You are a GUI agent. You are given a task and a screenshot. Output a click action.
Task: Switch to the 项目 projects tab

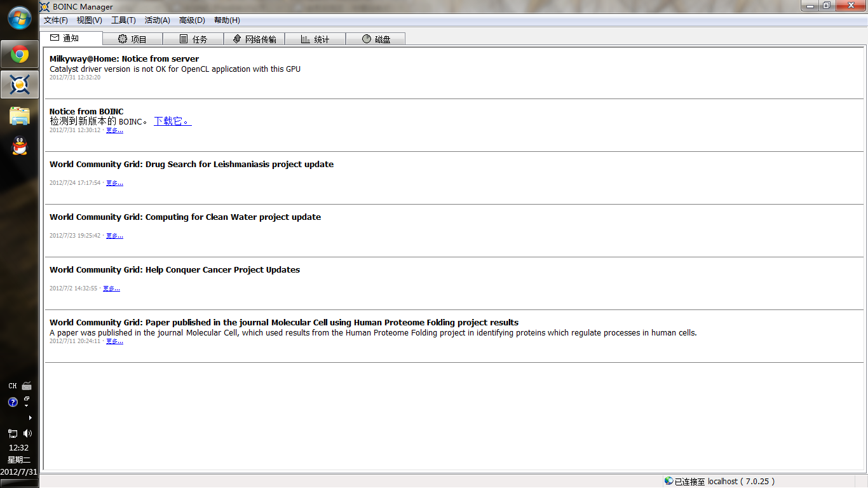coord(132,39)
